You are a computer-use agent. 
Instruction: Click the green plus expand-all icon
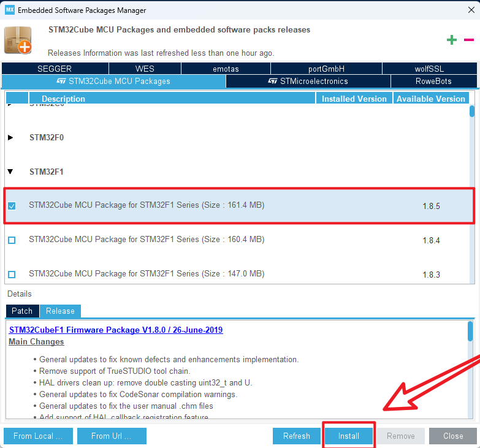[x=452, y=40]
